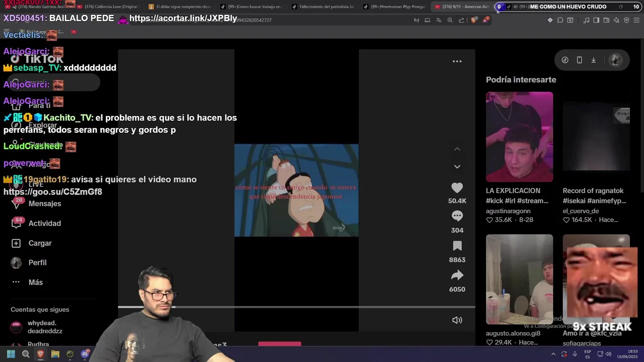The width and height of the screenshot is (644, 362).
Task: Open the el_cuervo_de author link
Action: pyautogui.click(x=581, y=211)
